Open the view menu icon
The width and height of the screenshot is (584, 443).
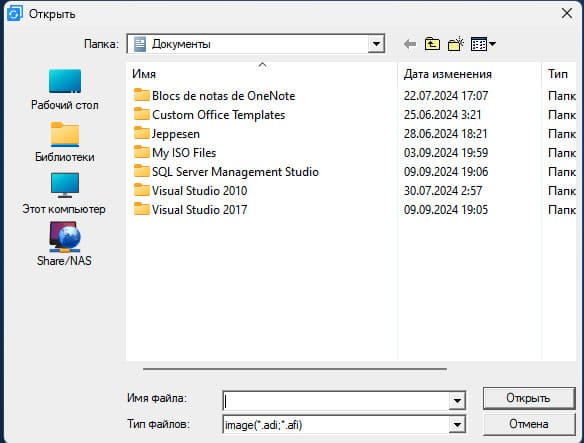483,44
